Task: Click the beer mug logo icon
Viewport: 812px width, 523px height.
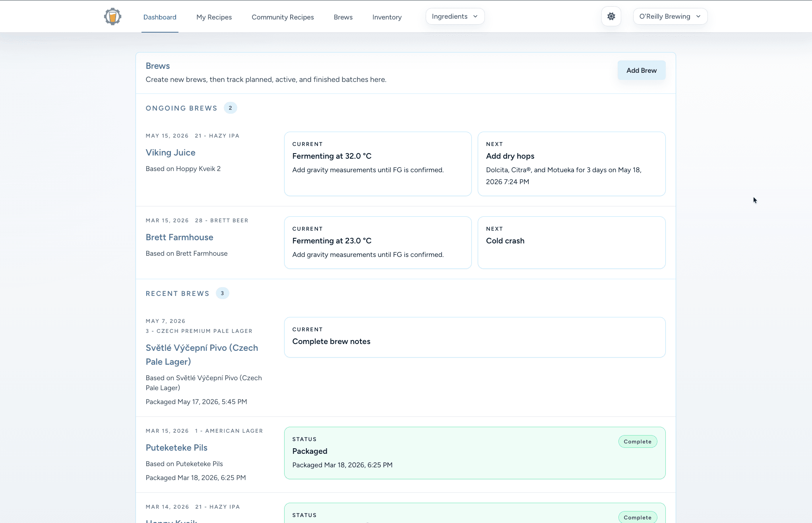Action: pyautogui.click(x=112, y=17)
